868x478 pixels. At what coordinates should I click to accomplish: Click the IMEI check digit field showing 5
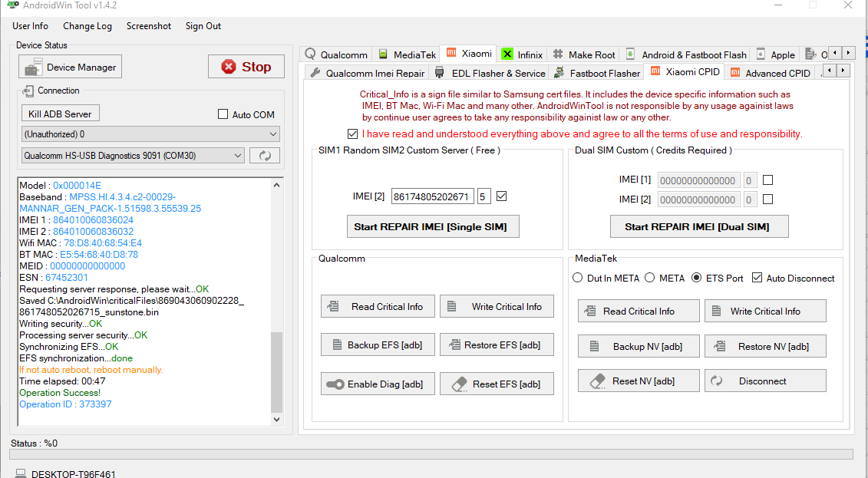484,196
